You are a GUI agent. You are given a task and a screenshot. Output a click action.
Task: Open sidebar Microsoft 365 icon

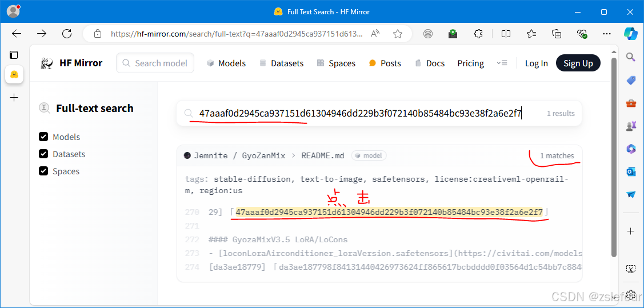click(631, 149)
